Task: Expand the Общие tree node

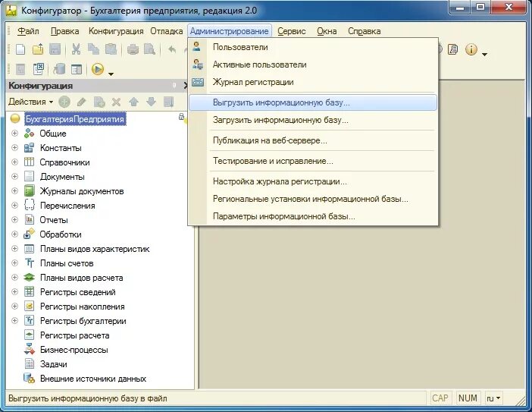Action: pyautogui.click(x=14, y=133)
